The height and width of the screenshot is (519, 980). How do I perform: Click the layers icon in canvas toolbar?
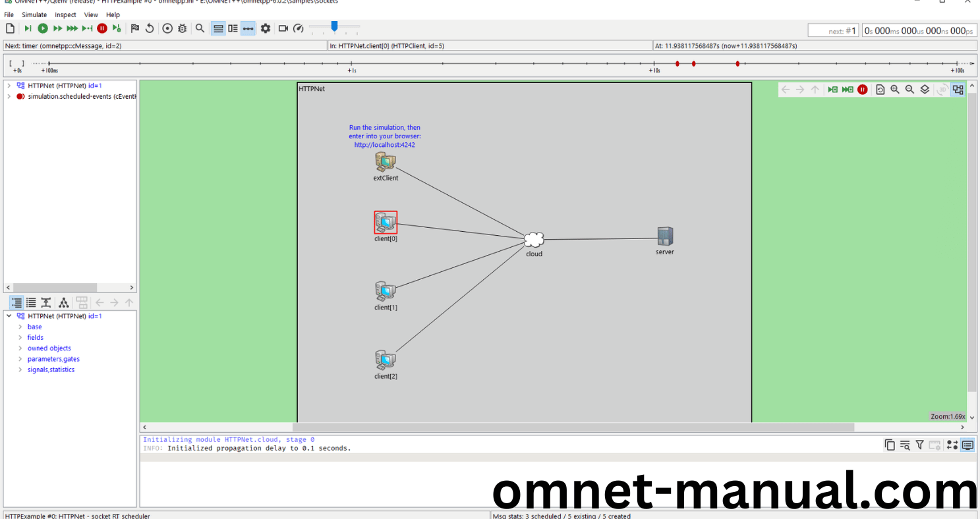point(925,90)
